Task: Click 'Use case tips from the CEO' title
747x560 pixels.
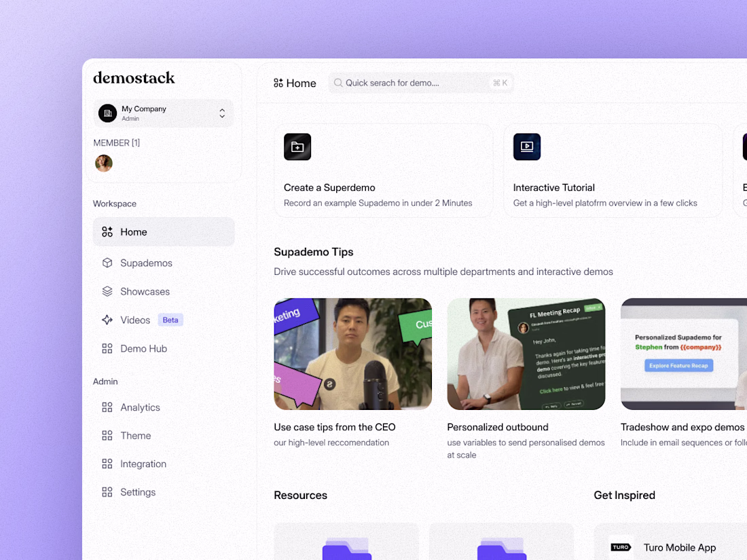Action: coord(334,427)
